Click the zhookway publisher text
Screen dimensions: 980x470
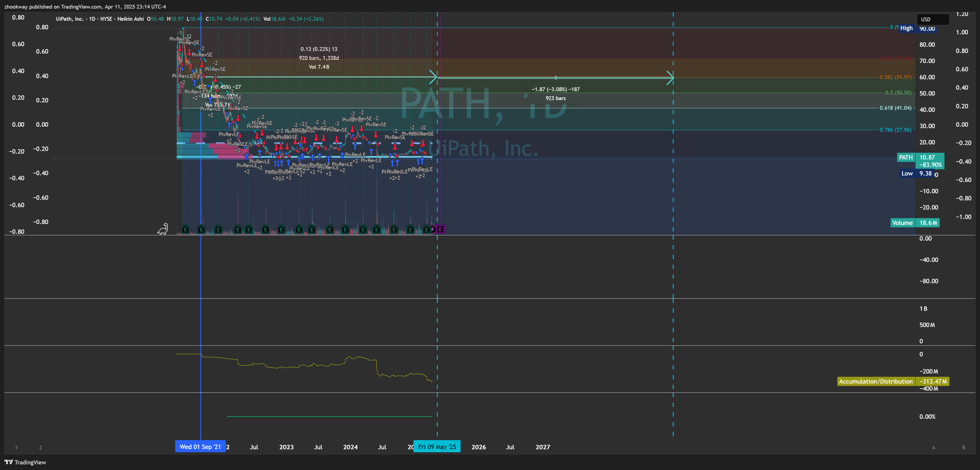16,7
